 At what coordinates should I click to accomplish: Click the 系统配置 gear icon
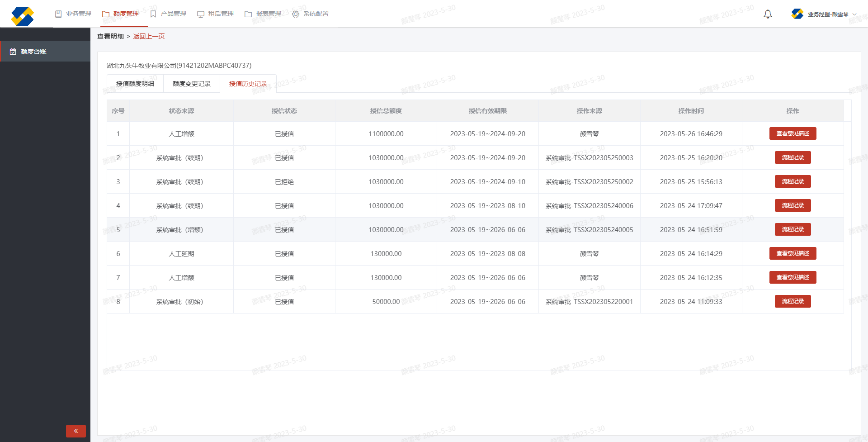296,14
